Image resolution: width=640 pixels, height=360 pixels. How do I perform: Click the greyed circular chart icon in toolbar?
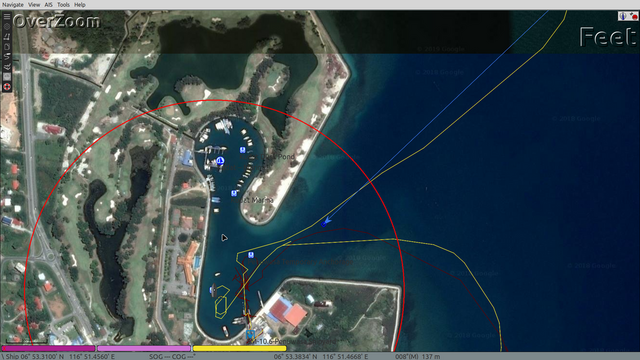click(7, 26)
